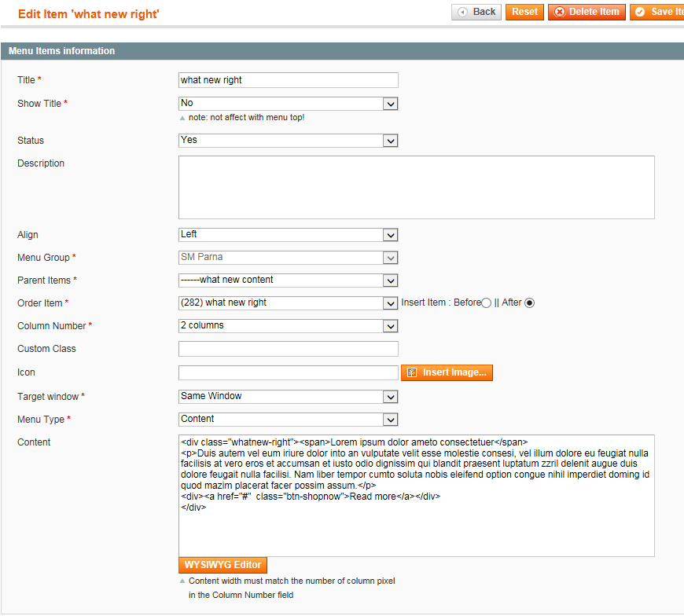Select the After radio button
This screenshot has width=684, height=616.
[529, 303]
